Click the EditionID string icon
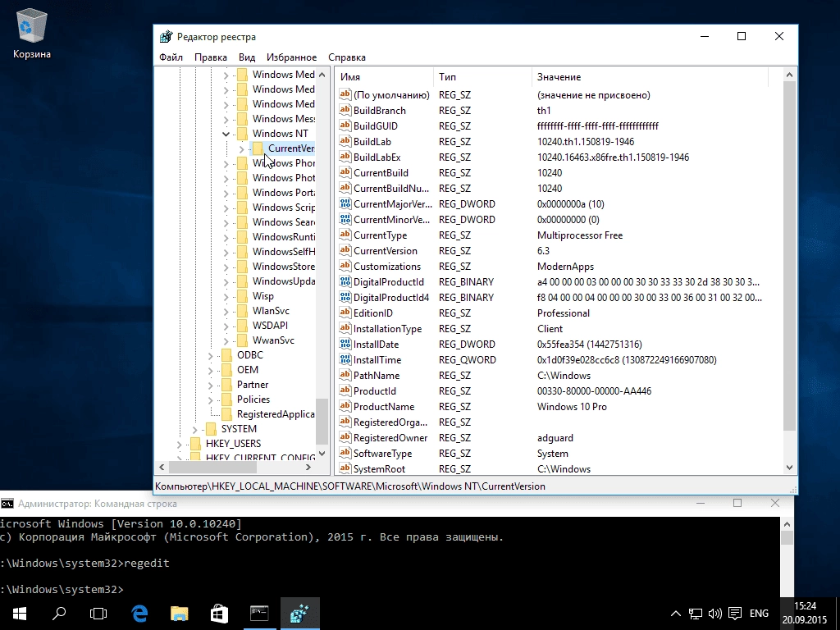This screenshot has height=630, width=840. coord(345,313)
